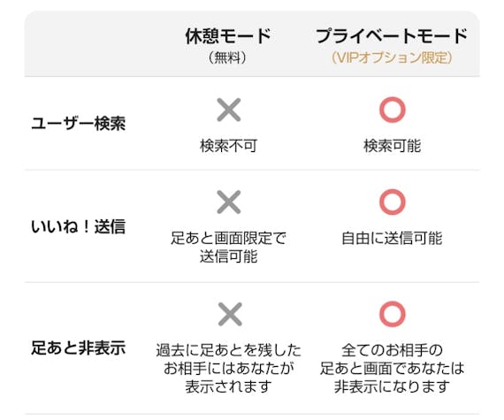
Task: Click the 足あと非表示 row label
Action: [78, 348]
